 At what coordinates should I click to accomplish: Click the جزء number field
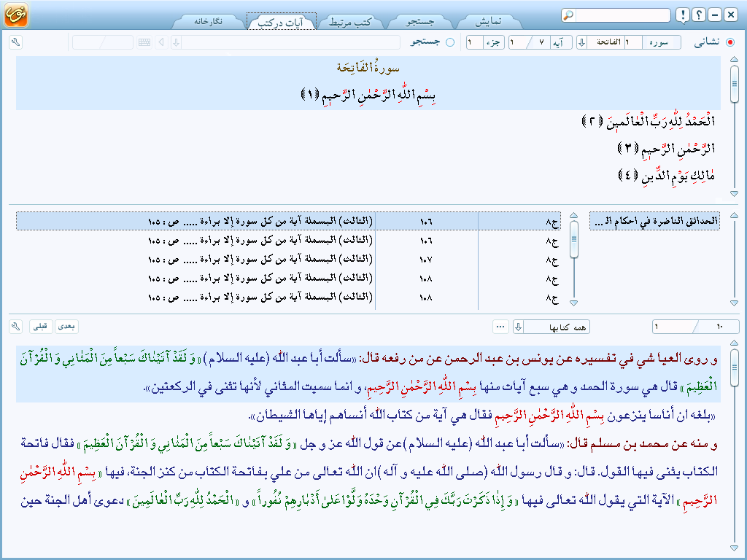click(474, 42)
